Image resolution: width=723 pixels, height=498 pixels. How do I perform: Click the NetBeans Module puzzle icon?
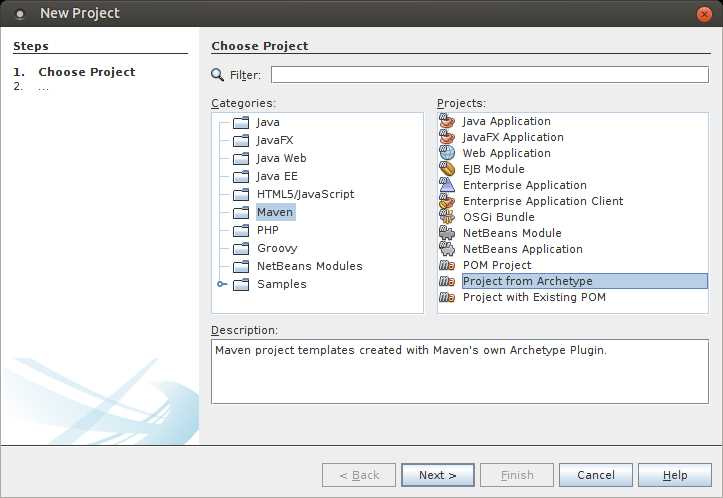coord(447,233)
